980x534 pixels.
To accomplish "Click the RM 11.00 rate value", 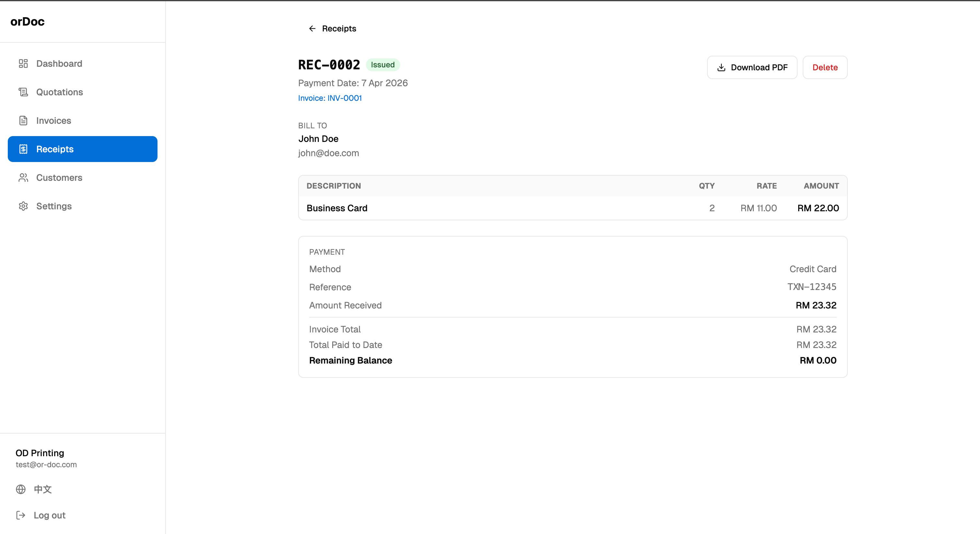I will tap(758, 208).
